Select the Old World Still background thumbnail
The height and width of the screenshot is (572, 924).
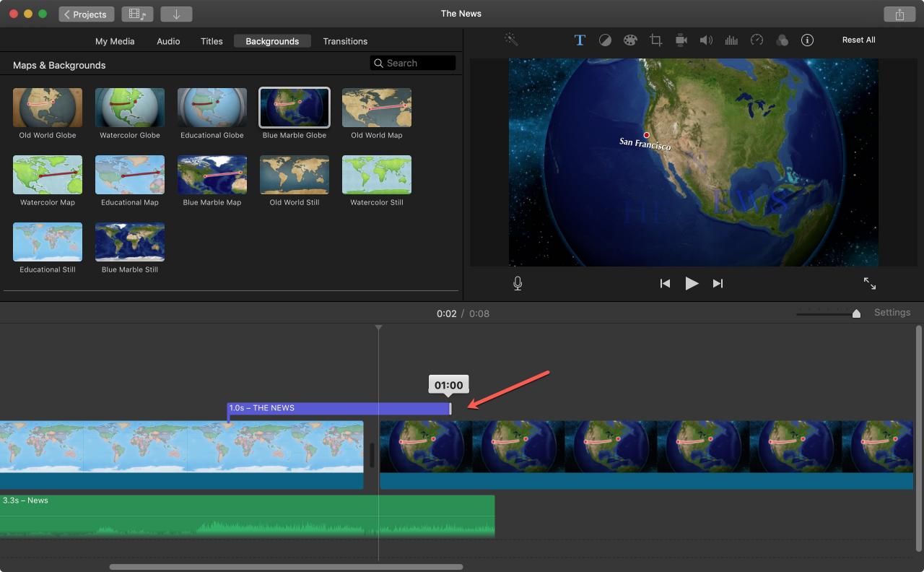coord(295,175)
